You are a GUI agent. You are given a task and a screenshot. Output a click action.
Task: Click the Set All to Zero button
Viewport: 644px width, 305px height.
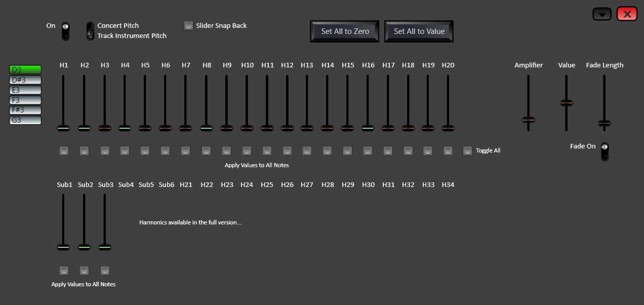coord(344,31)
